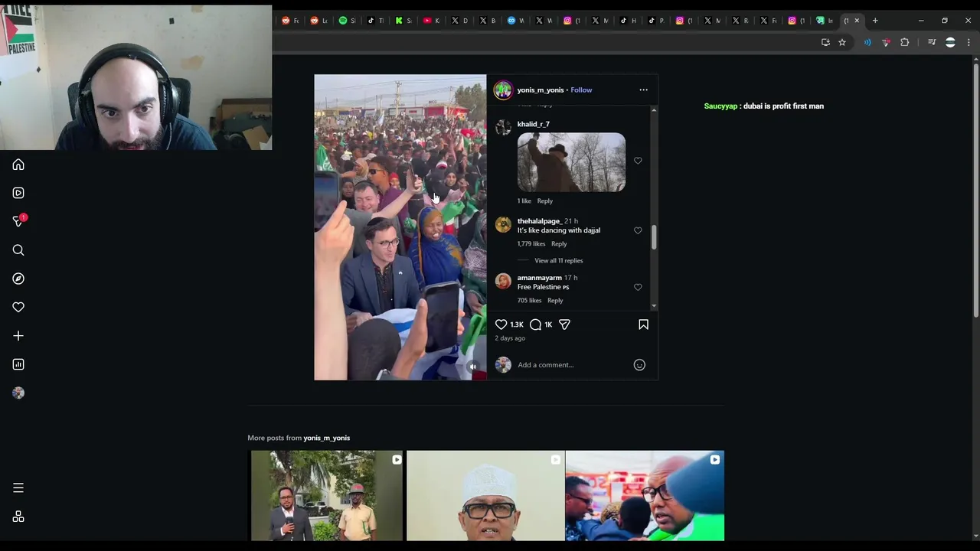Open the Chrome profile avatar
Screen dimensions: 980x551
pyautogui.click(x=950, y=43)
